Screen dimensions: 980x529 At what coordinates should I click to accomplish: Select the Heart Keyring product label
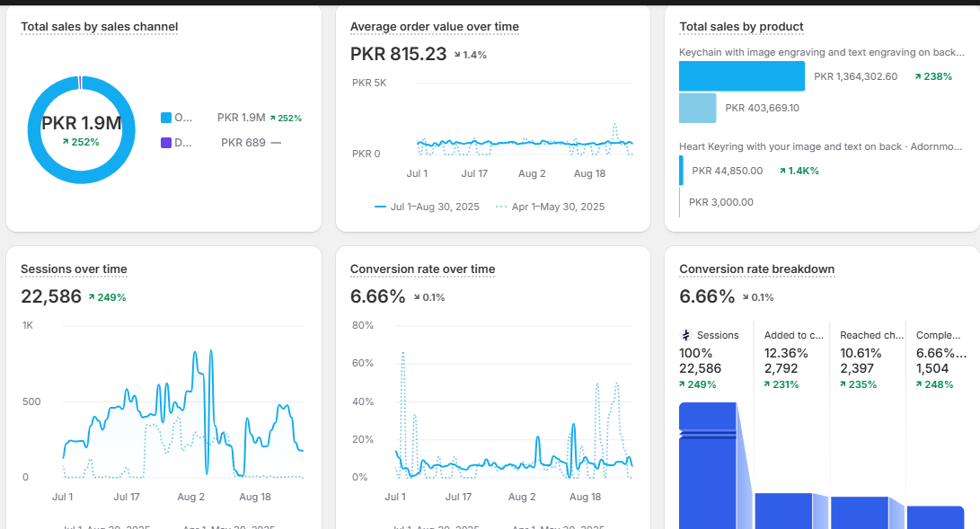(820, 146)
